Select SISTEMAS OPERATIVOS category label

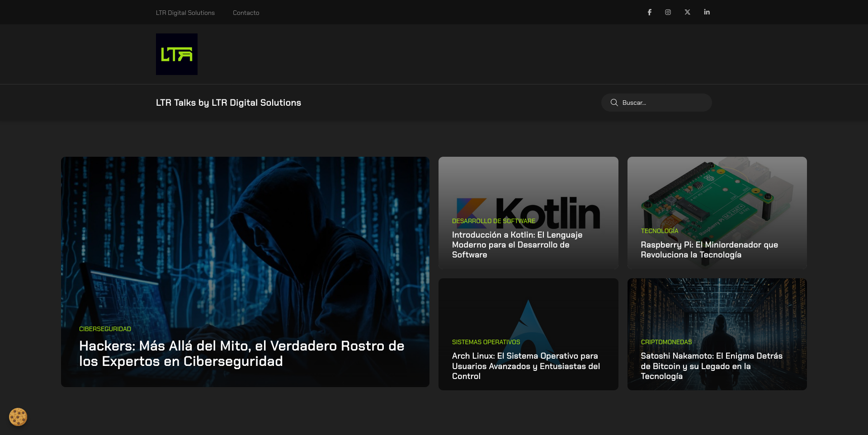click(486, 342)
